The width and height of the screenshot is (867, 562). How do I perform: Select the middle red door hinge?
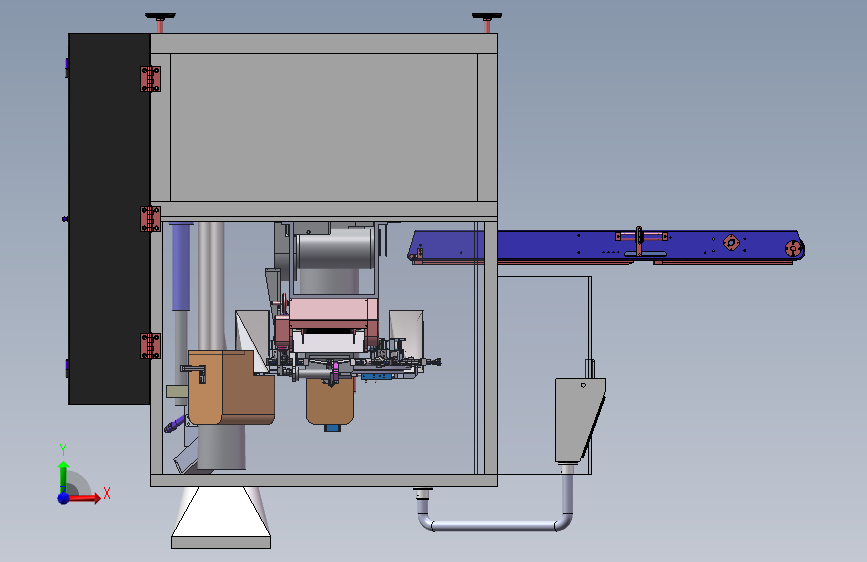(x=150, y=219)
